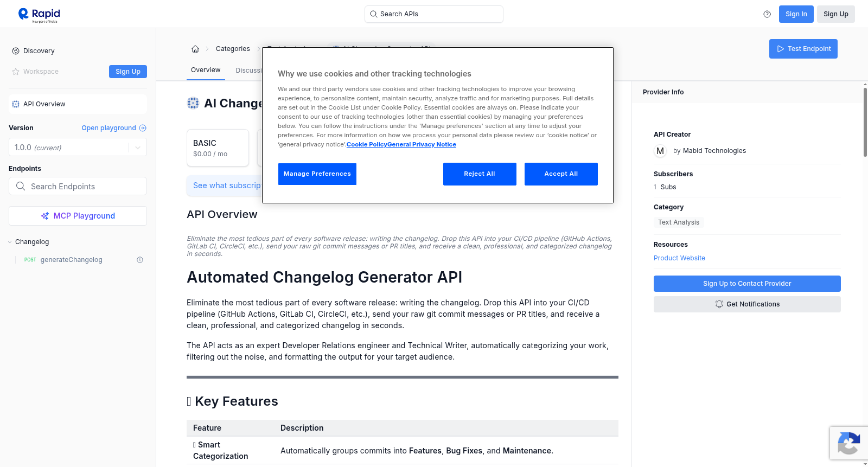Open API Overview in sidebar
Viewport: 868px width, 467px height.
click(78, 104)
